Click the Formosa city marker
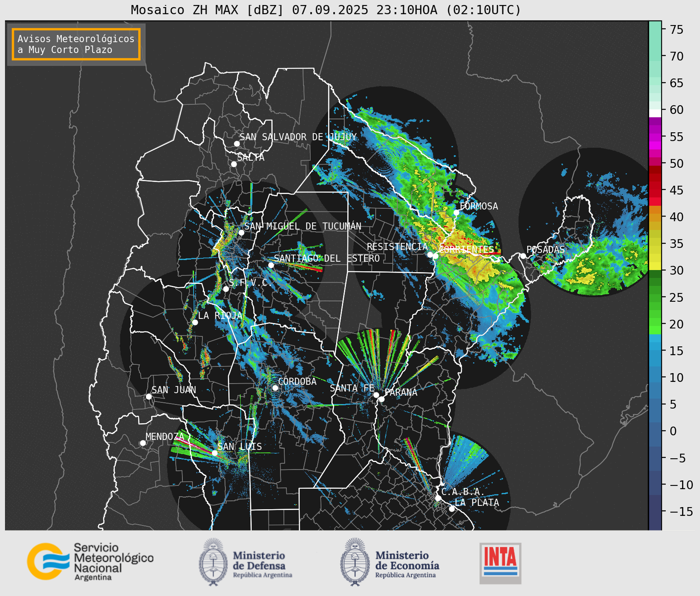The image size is (700, 596). coord(456,212)
